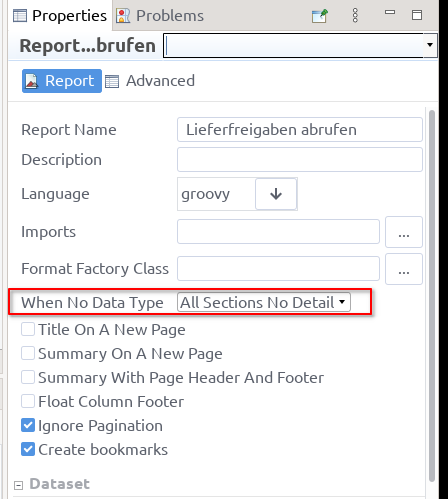Image resolution: width=448 pixels, height=499 pixels.
Task: Click the pin-to-selection icon in Properties toolbar
Action: point(320,16)
